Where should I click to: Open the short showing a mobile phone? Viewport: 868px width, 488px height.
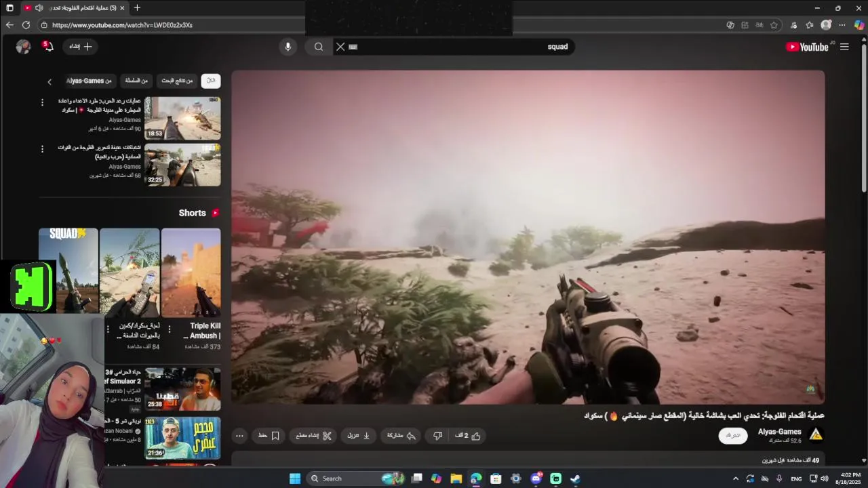130,272
